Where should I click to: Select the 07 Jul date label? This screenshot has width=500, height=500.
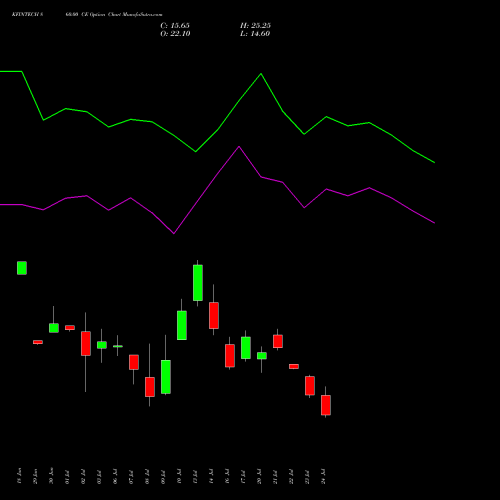coord(131,477)
